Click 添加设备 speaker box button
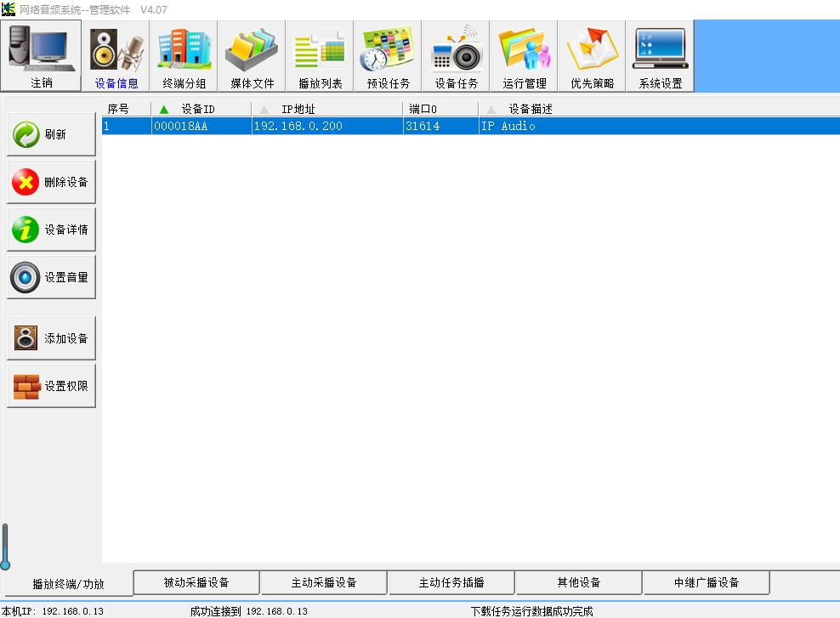This screenshot has width=840, height=618. coord(51,338)
